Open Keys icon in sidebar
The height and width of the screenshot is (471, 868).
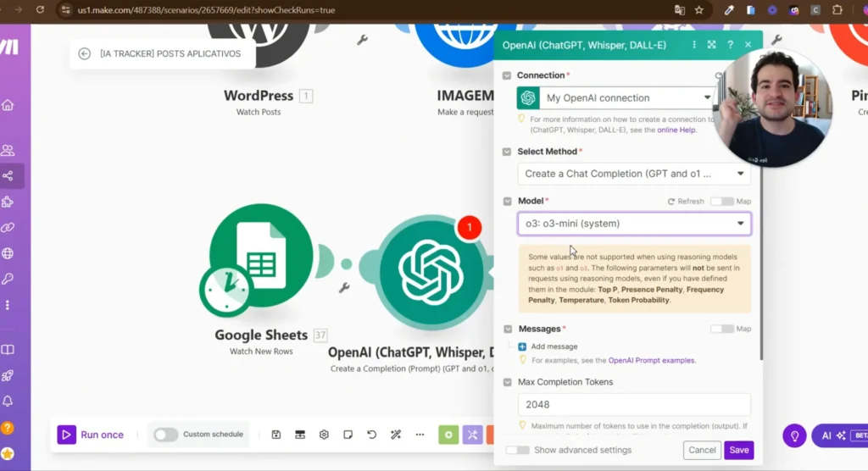8,279
